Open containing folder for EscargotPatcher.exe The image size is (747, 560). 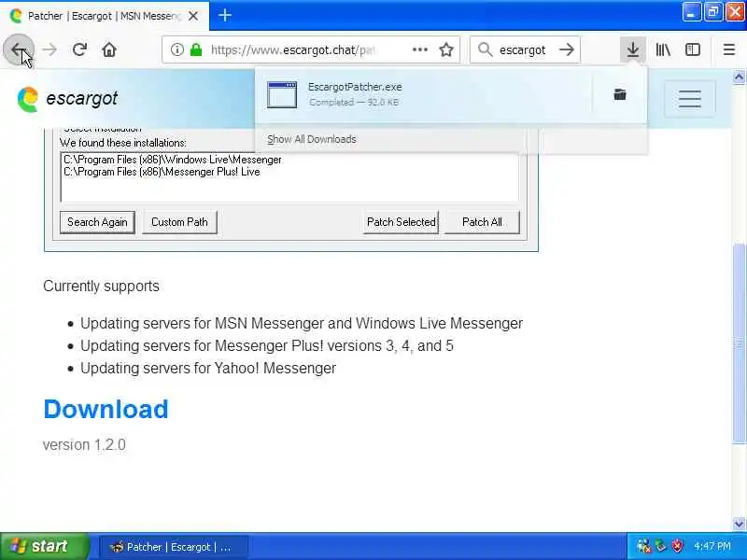click(620, 94)
